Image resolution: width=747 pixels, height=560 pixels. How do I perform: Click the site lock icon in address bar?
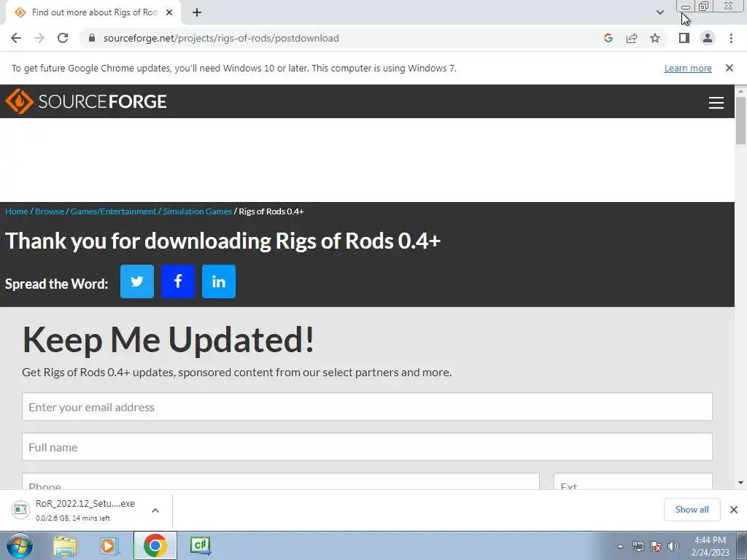(x=92, y=38)
